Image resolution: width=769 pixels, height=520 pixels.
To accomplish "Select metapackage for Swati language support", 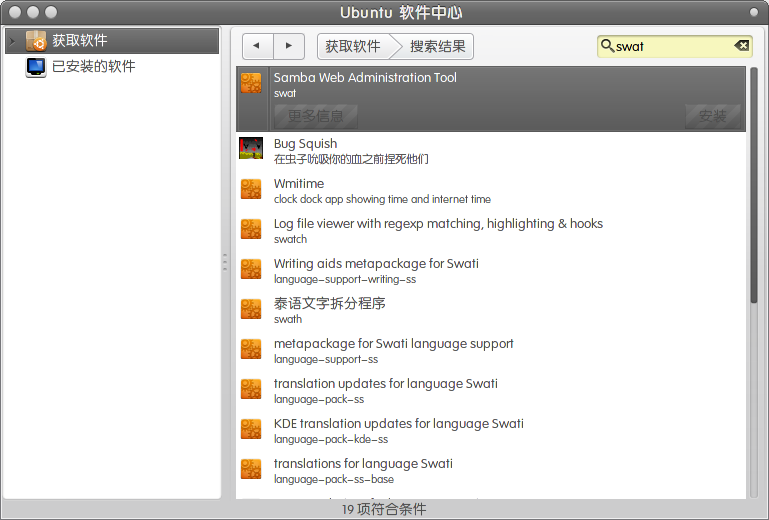I will click(x=491, y=351).
